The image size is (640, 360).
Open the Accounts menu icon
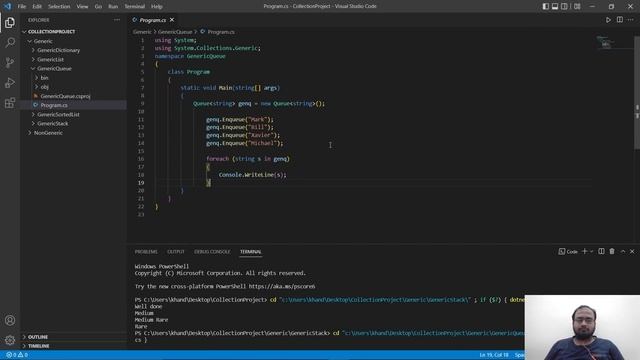point(10,320)
